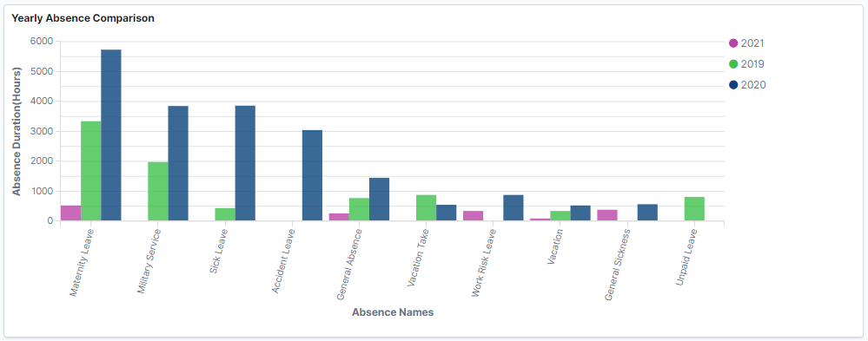Click the 2000 y-axis value

tap(42, 161)
